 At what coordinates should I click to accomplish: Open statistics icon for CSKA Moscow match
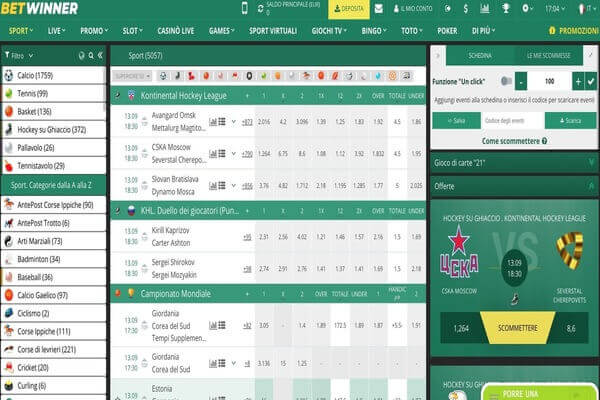click(x=213, y=153)
